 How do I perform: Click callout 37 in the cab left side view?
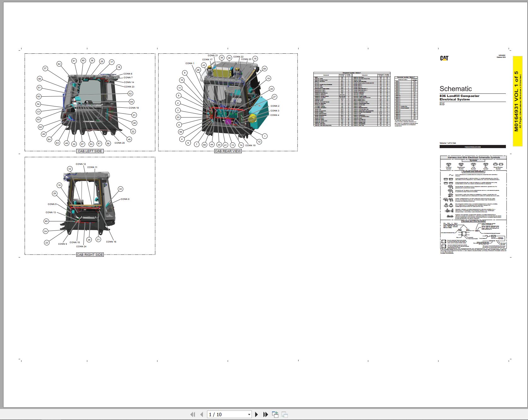click(45, 69)
